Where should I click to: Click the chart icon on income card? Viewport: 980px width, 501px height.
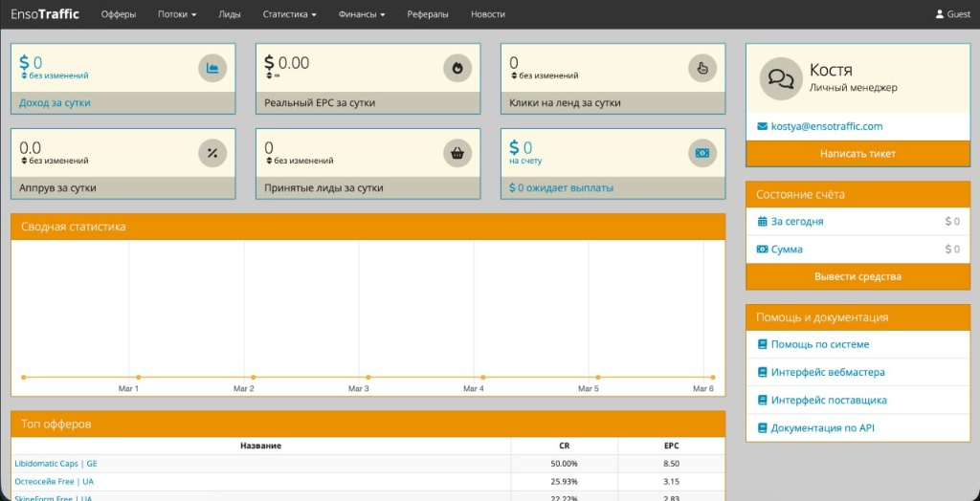point(212,68)
